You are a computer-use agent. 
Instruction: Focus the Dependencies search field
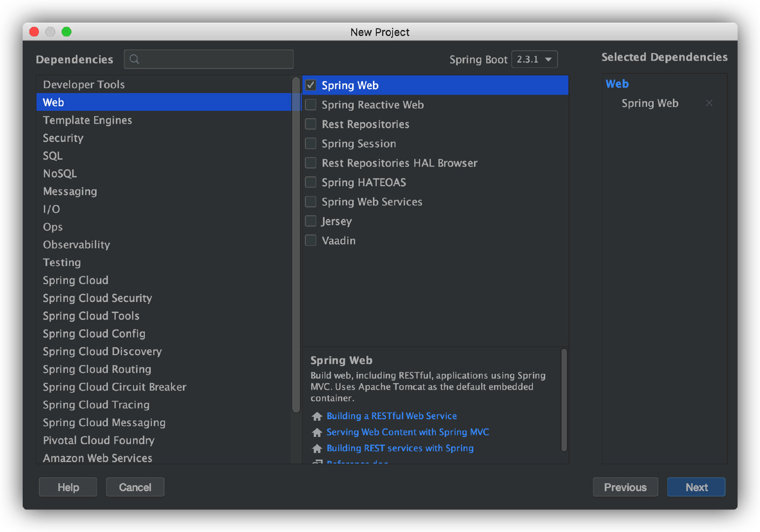214,59
